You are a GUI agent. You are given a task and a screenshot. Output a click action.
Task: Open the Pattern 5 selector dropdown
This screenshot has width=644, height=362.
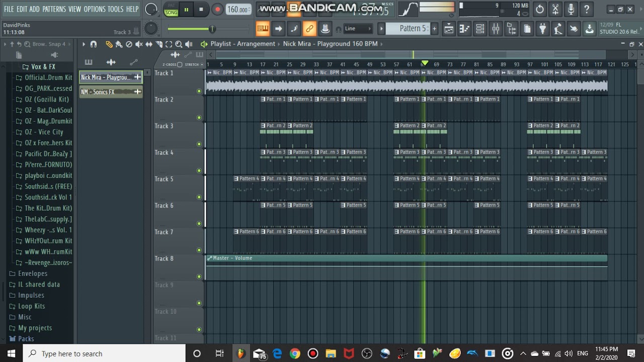coord(412,29)
